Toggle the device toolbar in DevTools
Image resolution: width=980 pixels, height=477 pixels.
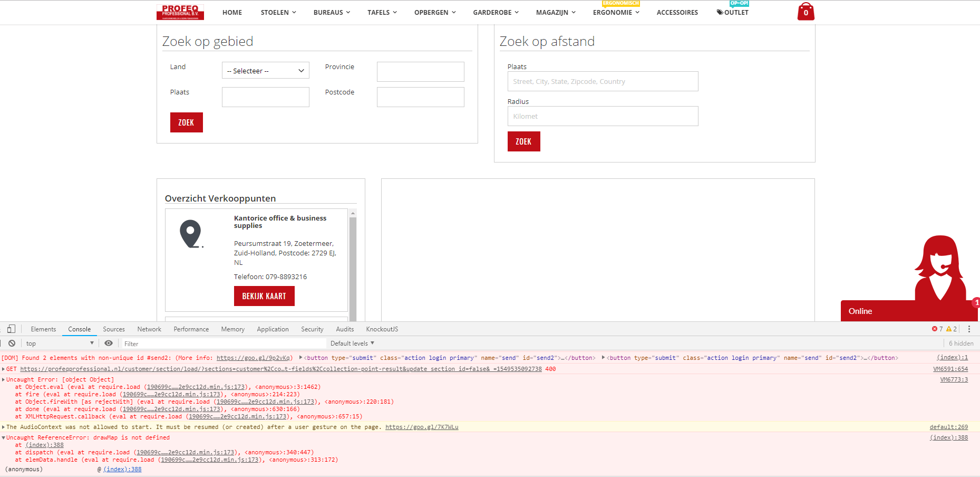click(11, 328)
